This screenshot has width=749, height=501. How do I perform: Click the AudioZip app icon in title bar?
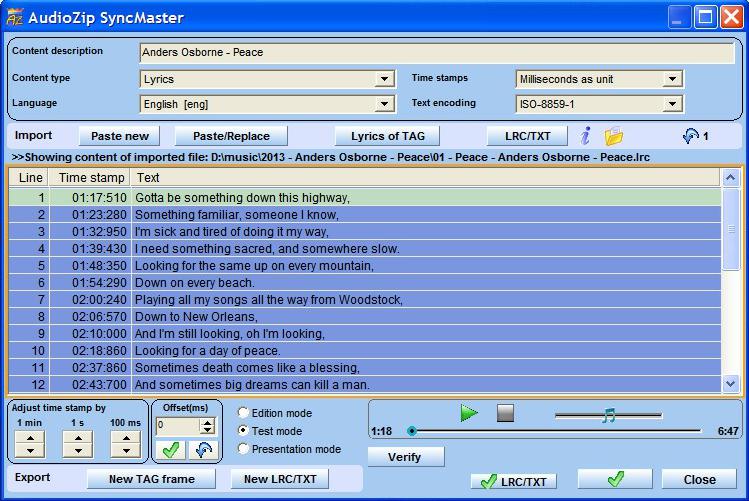click(x=14, y=17)
